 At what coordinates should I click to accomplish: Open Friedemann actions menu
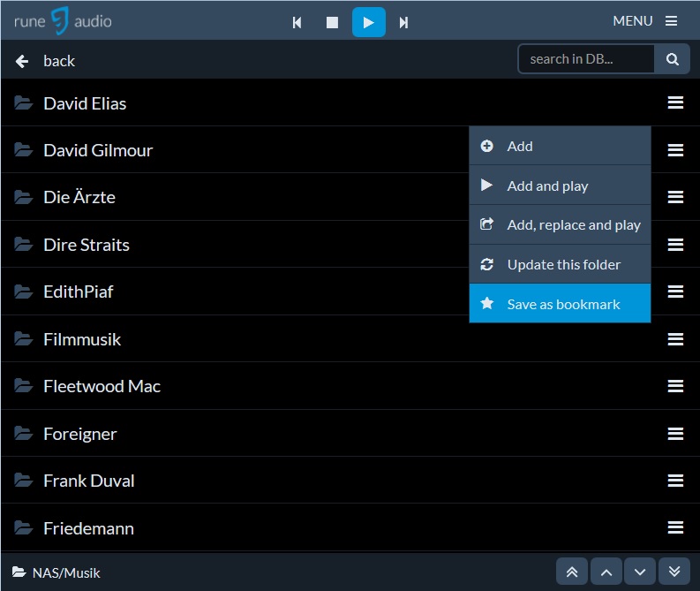click(675, 527)
